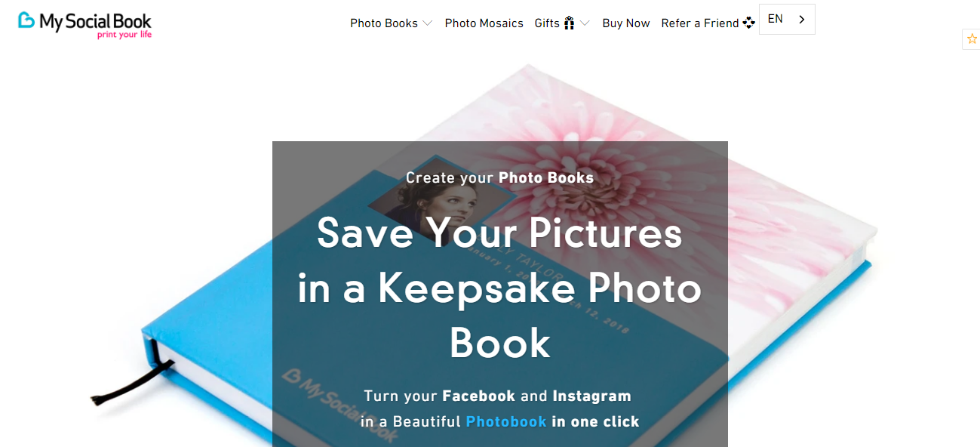This screenshot has height=447, width=980.
Task: Click the gift box icon beside Gifts
Action: (570, 23)
